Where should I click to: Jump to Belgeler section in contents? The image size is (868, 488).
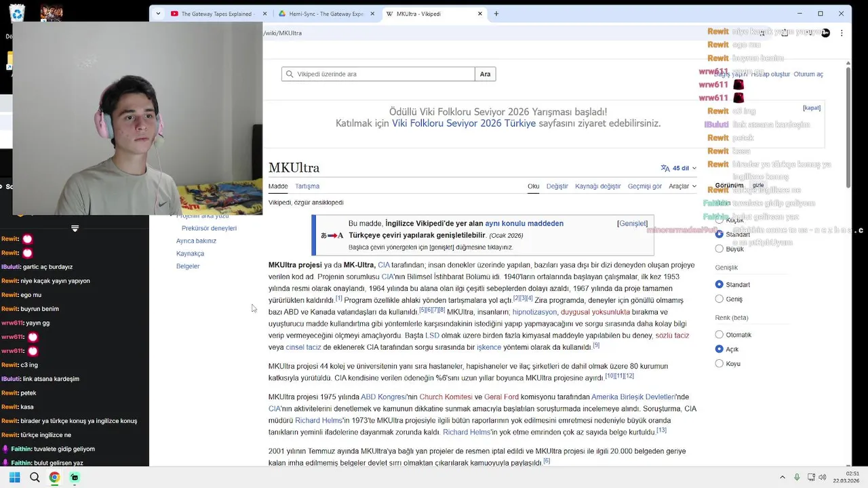[x=188, y=266]
